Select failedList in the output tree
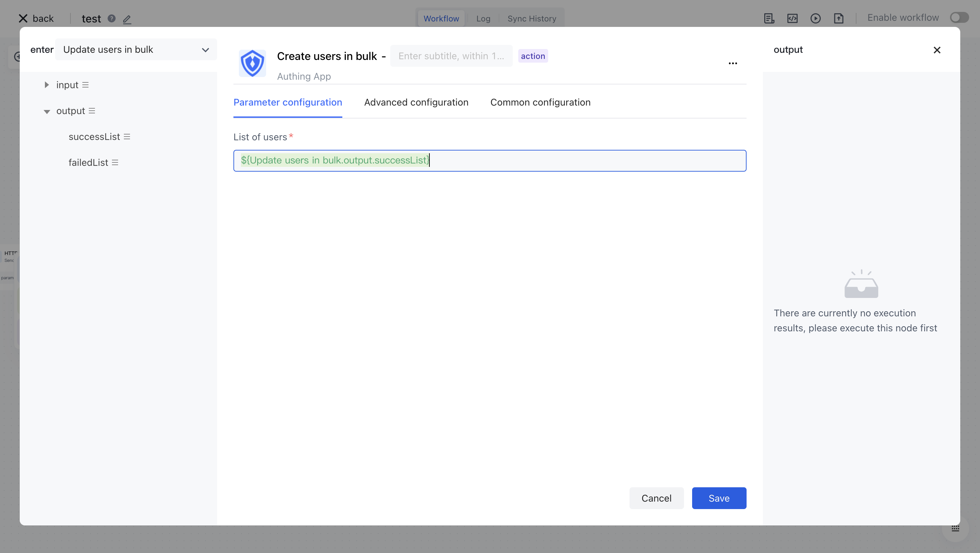 coord(88,163)
